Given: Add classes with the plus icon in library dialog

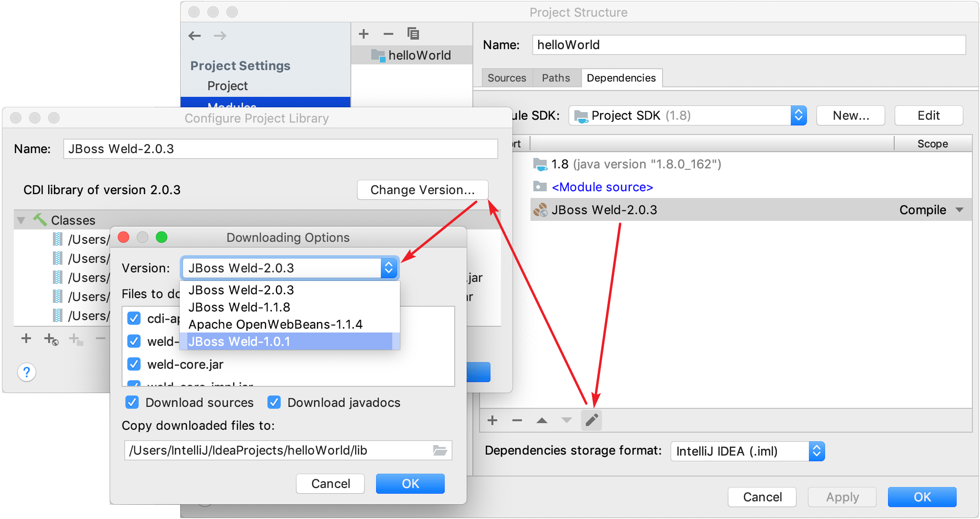Looking at the screenshot, I should [26, 339].
